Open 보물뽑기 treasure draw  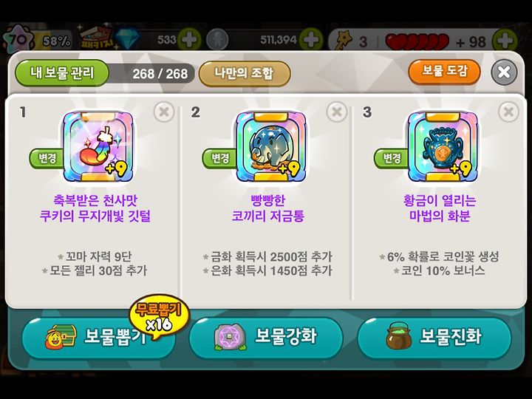[98, 337]
